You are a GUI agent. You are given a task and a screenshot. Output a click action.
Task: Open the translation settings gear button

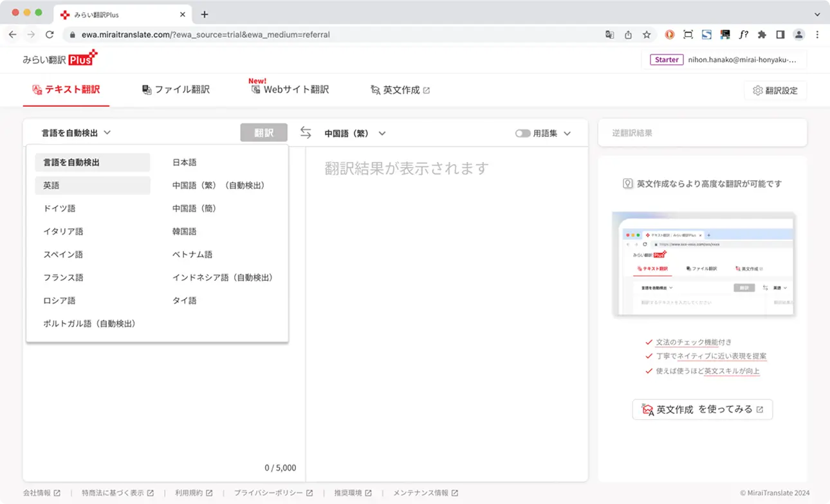pyautogui.click(x=775, y=91)
